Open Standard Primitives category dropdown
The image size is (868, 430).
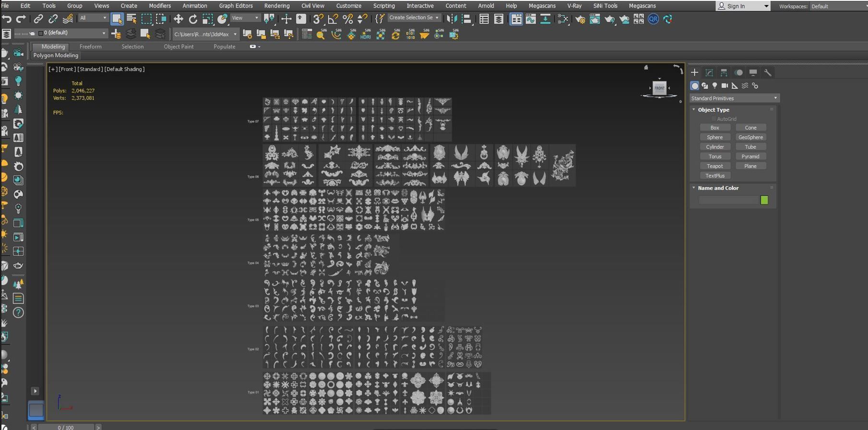point(734,98)
